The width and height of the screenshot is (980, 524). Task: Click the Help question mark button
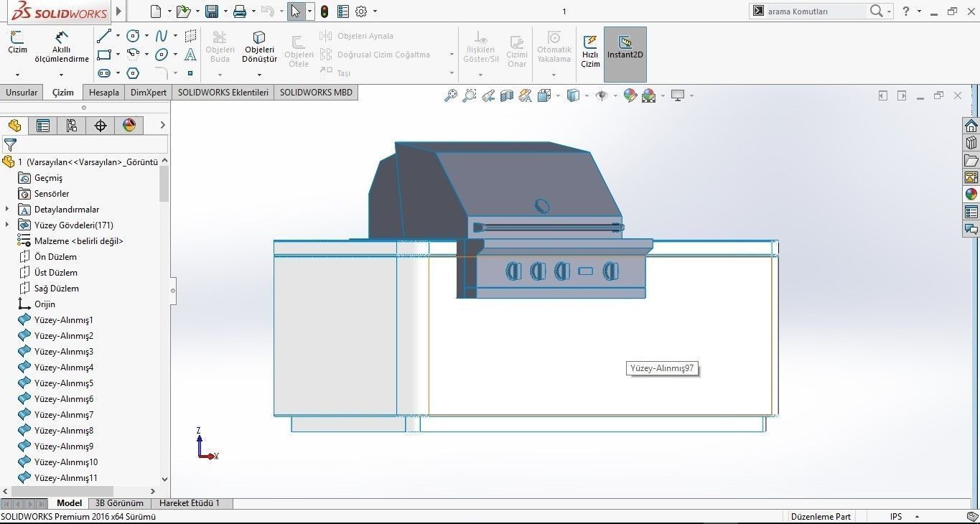(907, 11)
